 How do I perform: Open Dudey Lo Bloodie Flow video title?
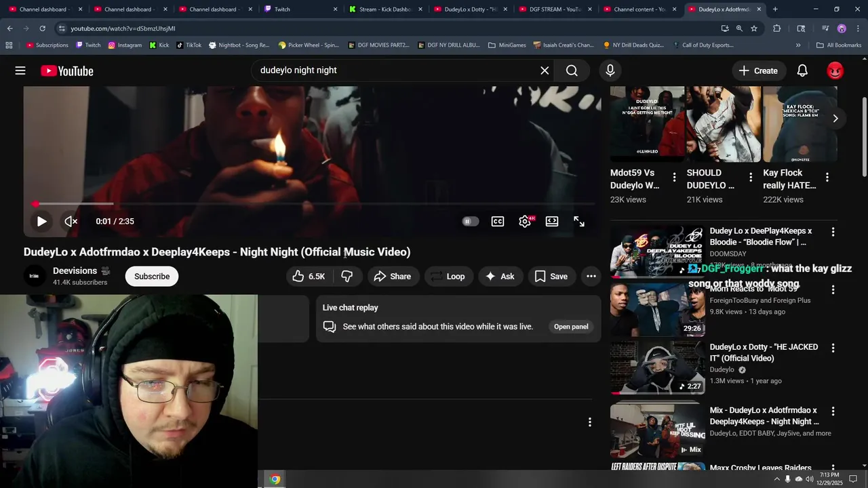coord(761,237)
